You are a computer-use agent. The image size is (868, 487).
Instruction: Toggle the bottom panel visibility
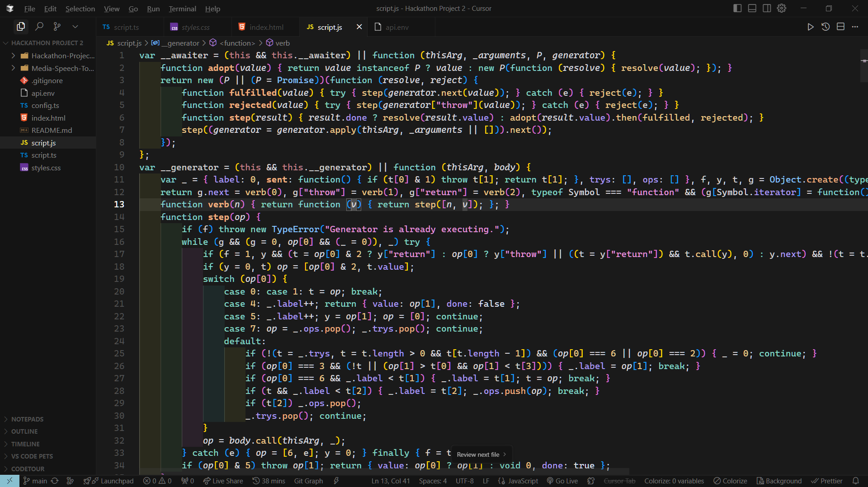[x=752, y=8]
